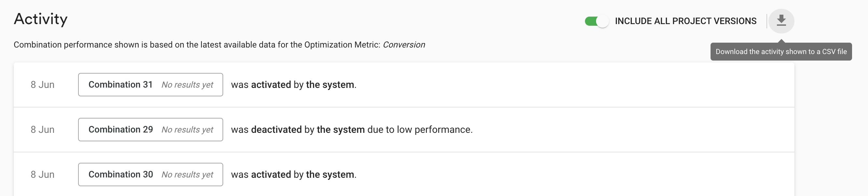This screenshot has height=196, width=868.
Task: Click 'No results yet' for Combination 31
Action: pyautogui.click(x=187, y=85)
